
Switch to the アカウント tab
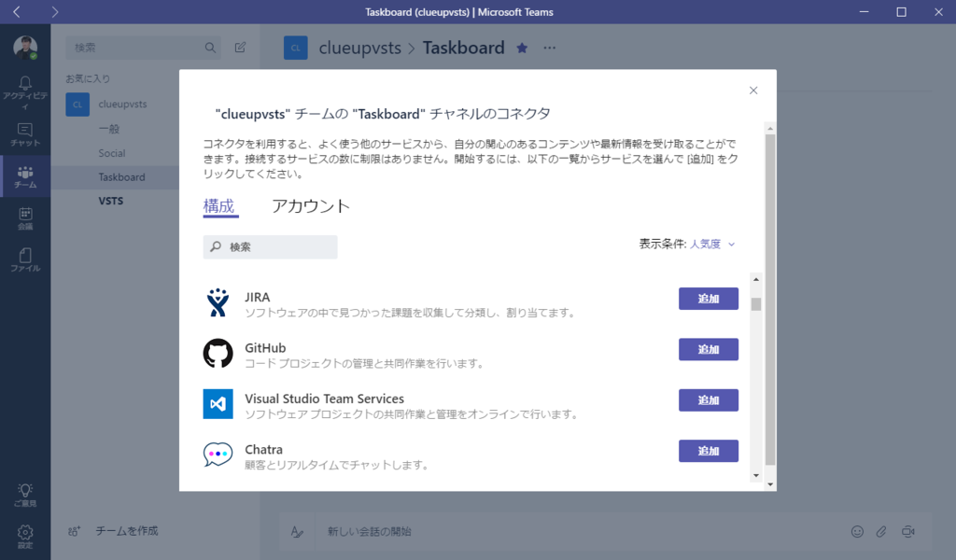[x=310, y=206]
